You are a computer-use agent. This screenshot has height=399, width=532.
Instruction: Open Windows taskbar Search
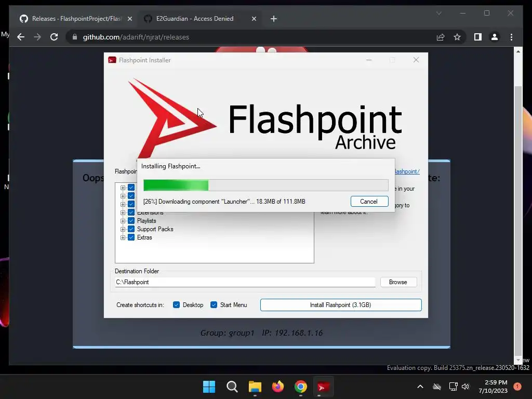pos(232,387)
